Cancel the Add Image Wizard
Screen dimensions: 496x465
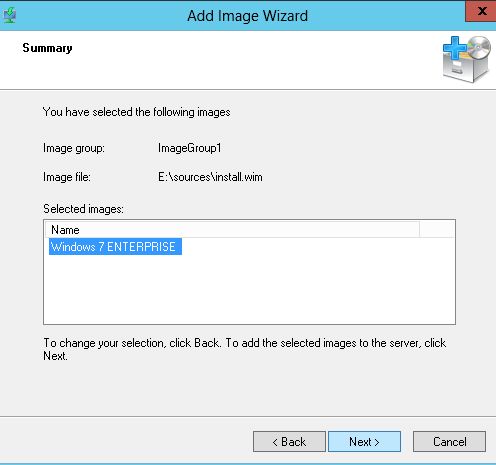449,442
